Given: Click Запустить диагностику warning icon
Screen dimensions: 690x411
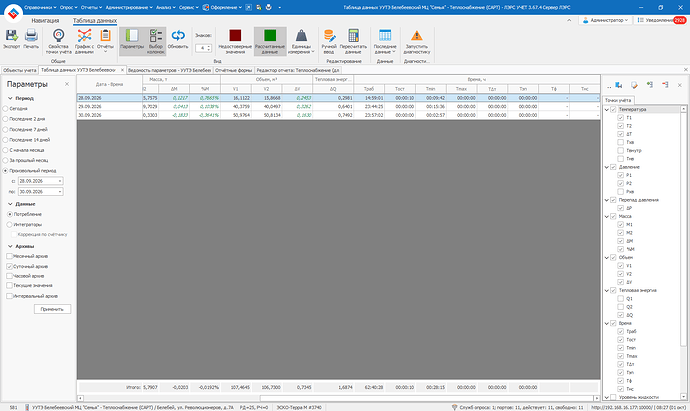Looking at the screenshot, I should click(x=416, y=36).
